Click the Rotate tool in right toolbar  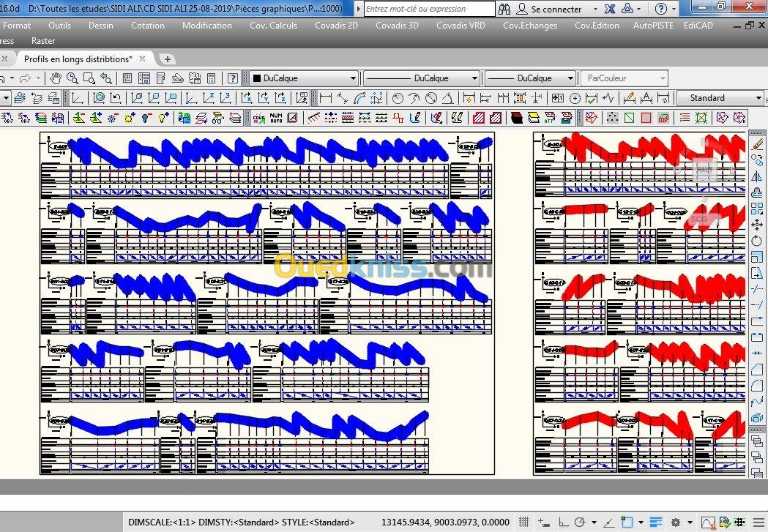pyautogui.click(x=757, y=241)
